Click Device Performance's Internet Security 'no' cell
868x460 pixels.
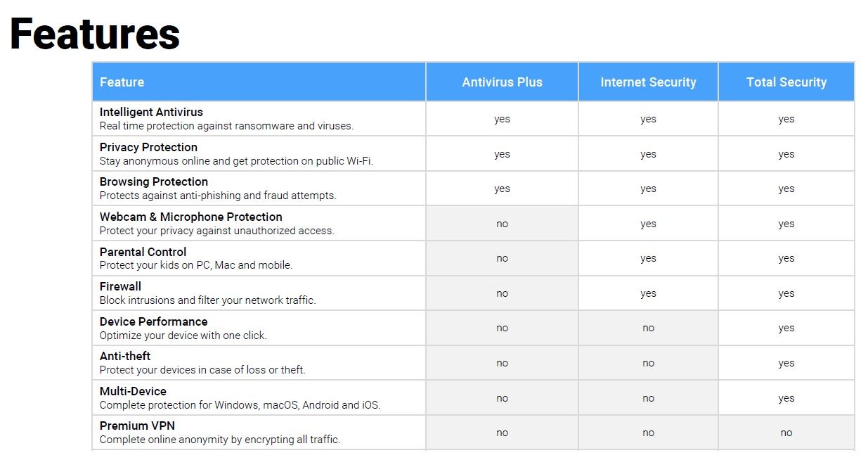pyautogui.click(x=648, y=328)
